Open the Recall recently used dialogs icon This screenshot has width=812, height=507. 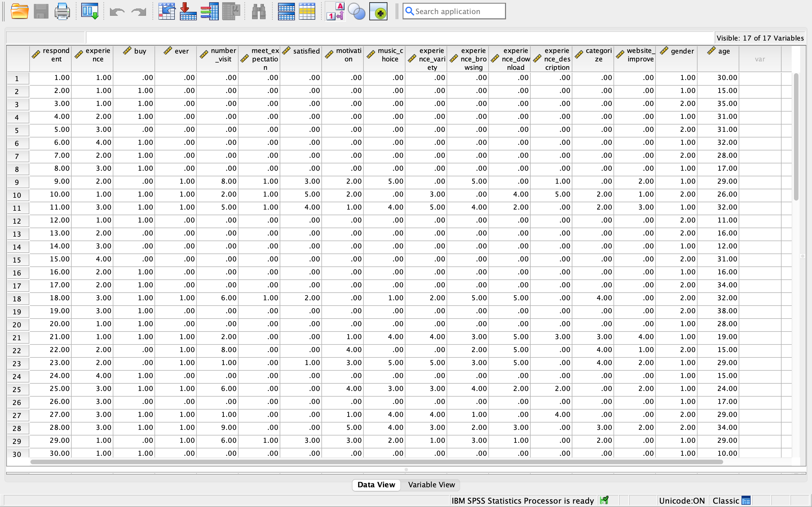90,11
